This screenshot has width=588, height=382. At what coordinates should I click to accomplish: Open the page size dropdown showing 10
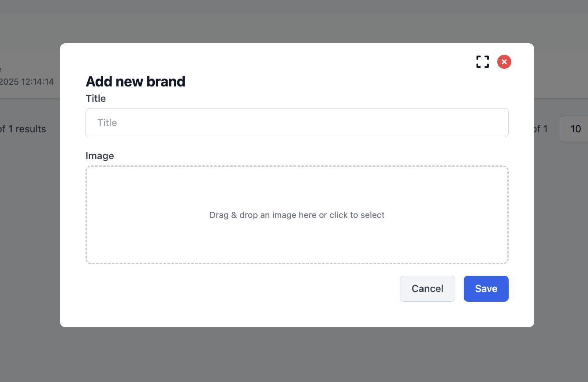[x=575, y=129]
